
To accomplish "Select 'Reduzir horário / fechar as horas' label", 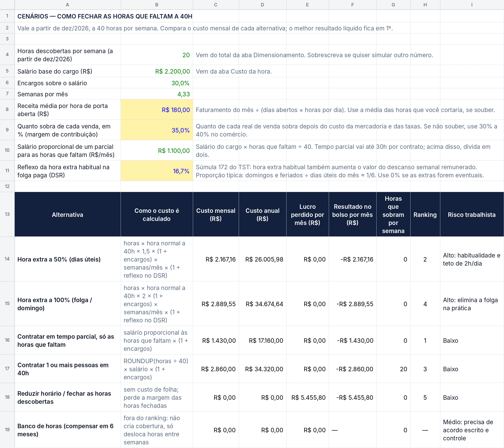I will pyautogui.click(x=68, y=397).
